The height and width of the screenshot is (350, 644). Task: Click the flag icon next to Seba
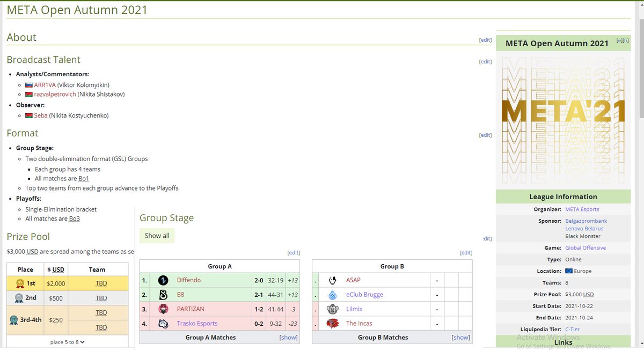click(29, 115)
